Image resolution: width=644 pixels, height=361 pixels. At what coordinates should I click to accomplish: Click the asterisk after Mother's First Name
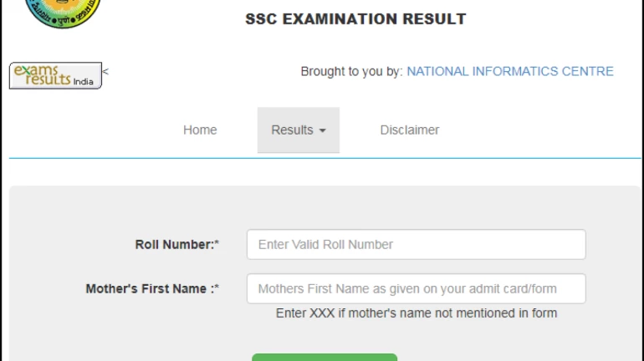(x=217, y=288)
